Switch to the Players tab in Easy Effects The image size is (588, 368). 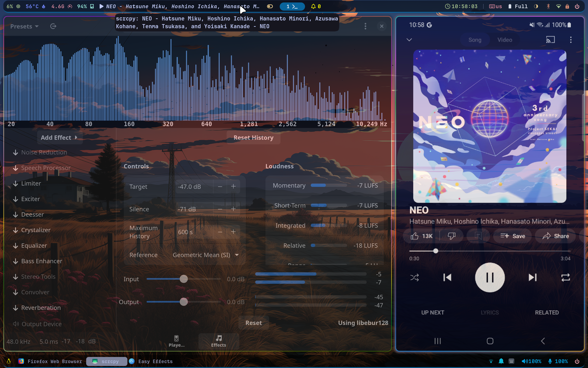[177, 341]
